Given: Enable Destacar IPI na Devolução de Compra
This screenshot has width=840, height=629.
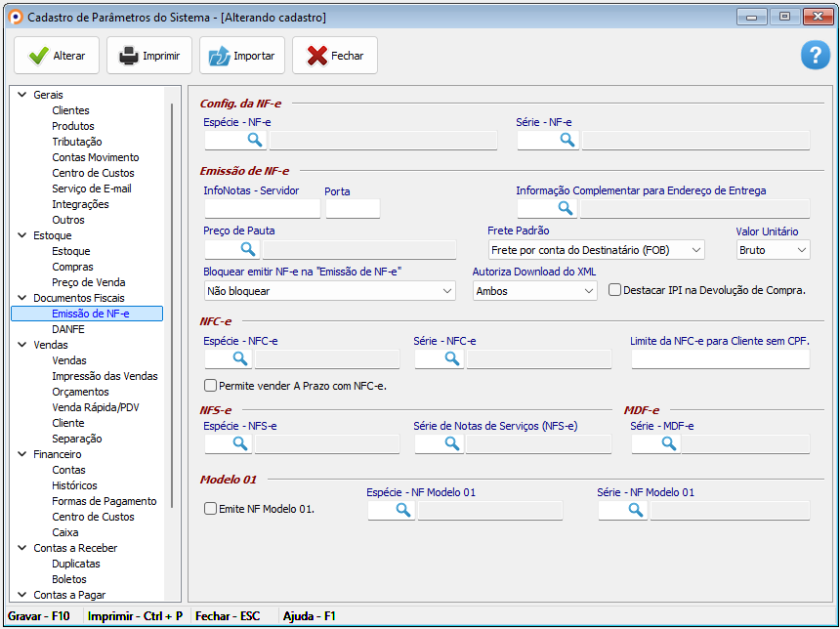Looking at the screenshot, I should click(615, 290).
